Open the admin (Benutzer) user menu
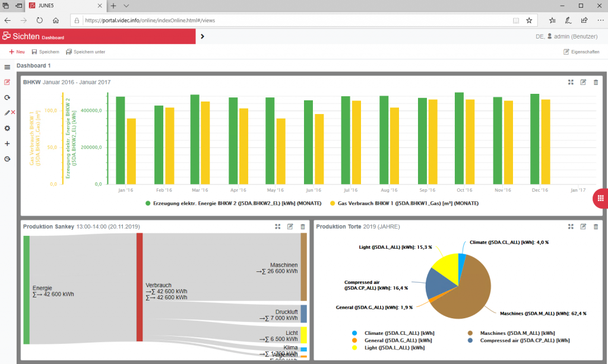 [571, 36]
